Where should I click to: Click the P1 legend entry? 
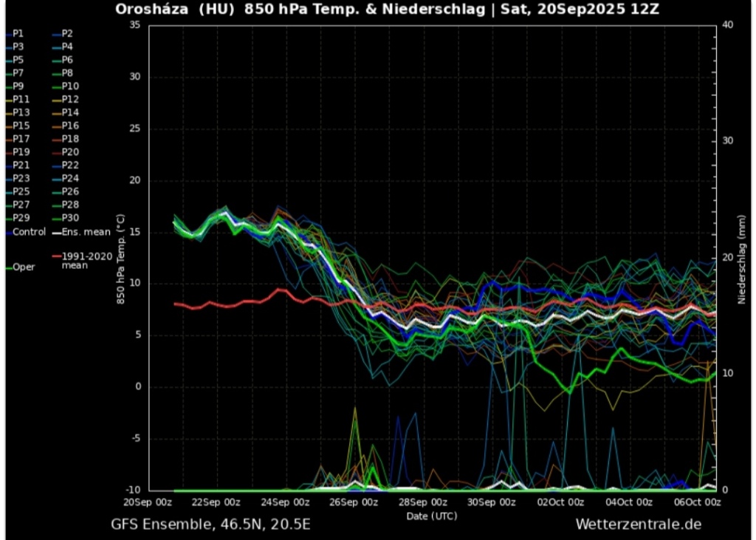(18, 34)
